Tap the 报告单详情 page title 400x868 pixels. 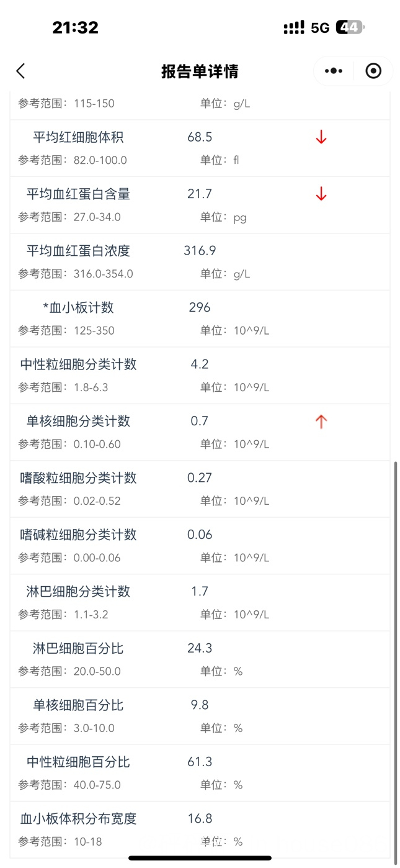coord(200,71)
